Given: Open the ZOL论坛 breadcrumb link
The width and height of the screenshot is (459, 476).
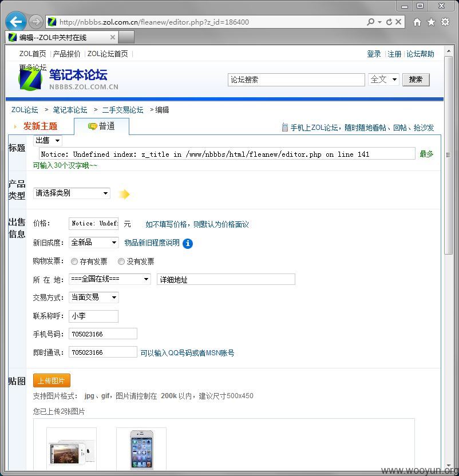Looking at the screenshot, I should pyautogui.click(x=25, y=110).
